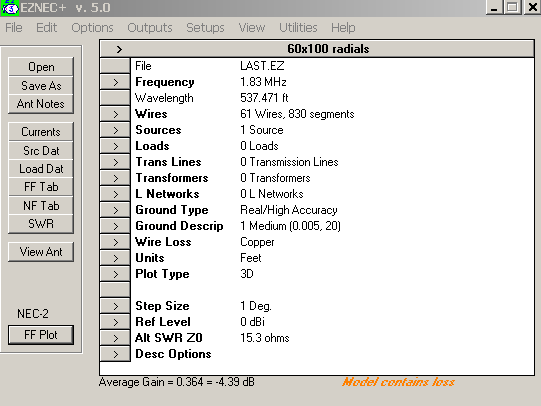
Task: Click the 'LAST.EZ' file name
Action: click(x=262, y=66)
